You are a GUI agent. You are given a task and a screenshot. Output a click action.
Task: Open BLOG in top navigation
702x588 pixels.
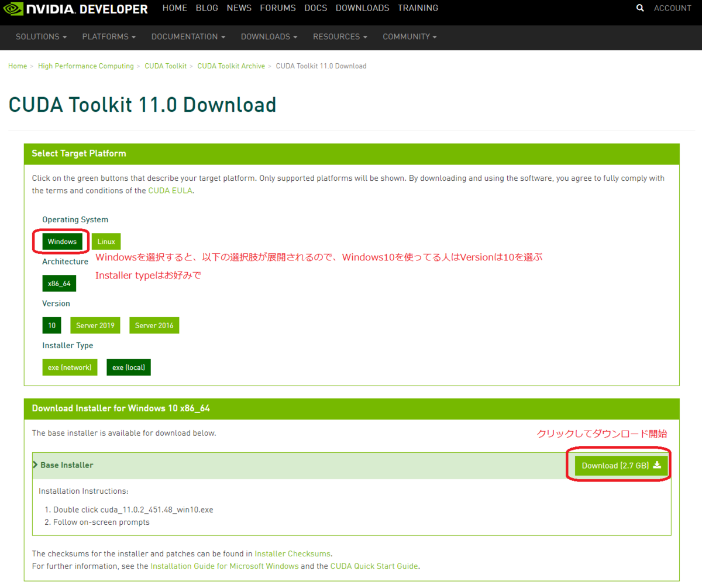coord(207,8)
